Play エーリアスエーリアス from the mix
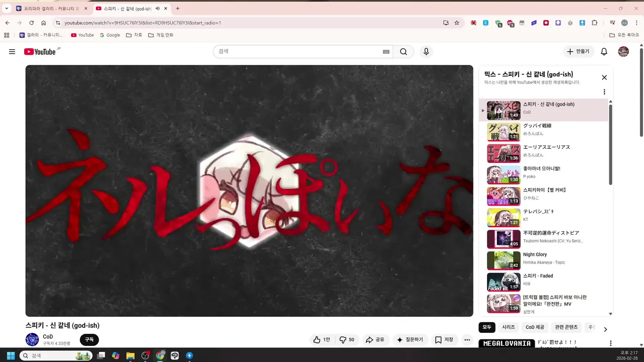 (543, 153)
